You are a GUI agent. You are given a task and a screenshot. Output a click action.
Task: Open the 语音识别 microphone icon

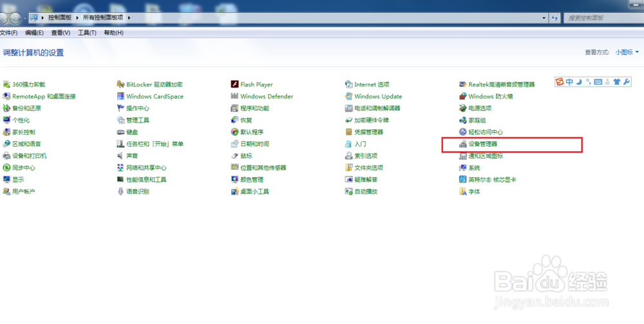tap(120, 192)
